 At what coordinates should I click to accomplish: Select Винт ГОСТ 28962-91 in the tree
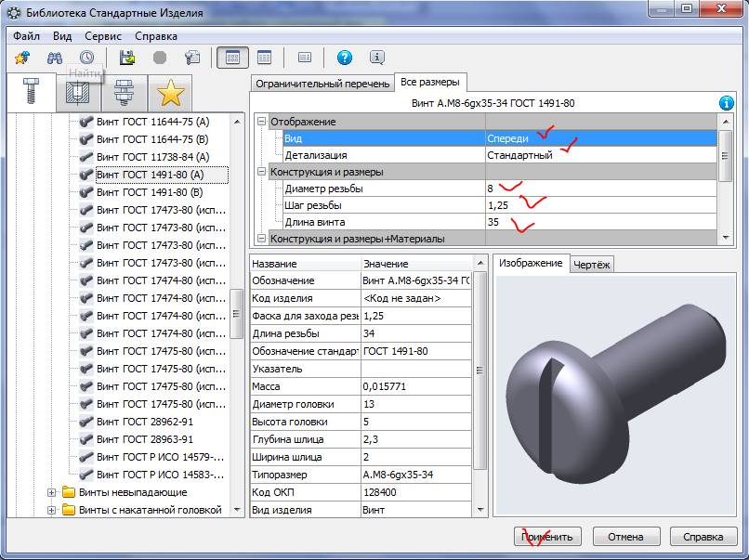145,422
